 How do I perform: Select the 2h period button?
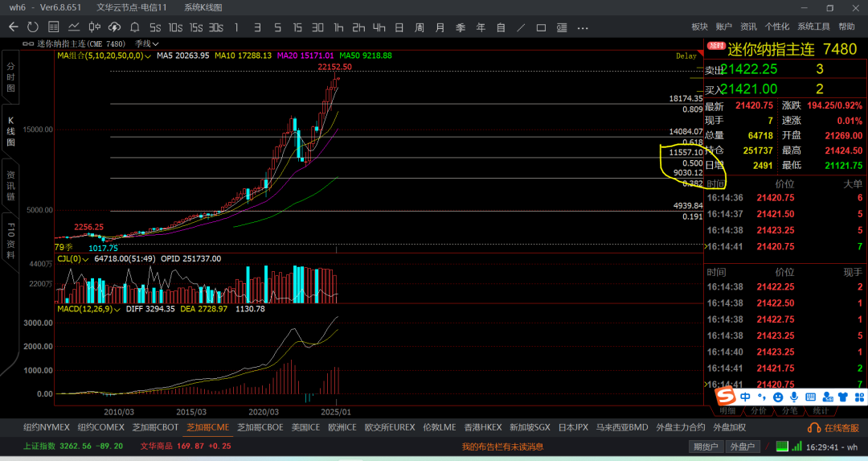pos(358,27)
